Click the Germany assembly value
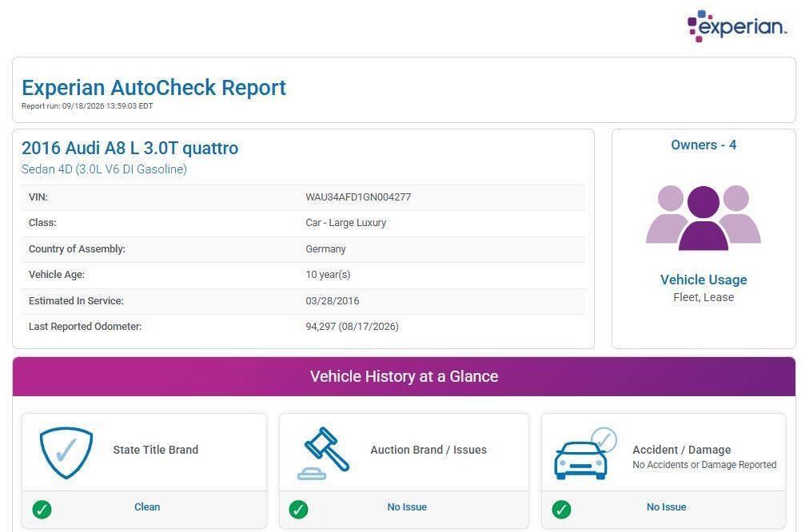This screenshot has width=805, height=532. (x=325, y=248)
